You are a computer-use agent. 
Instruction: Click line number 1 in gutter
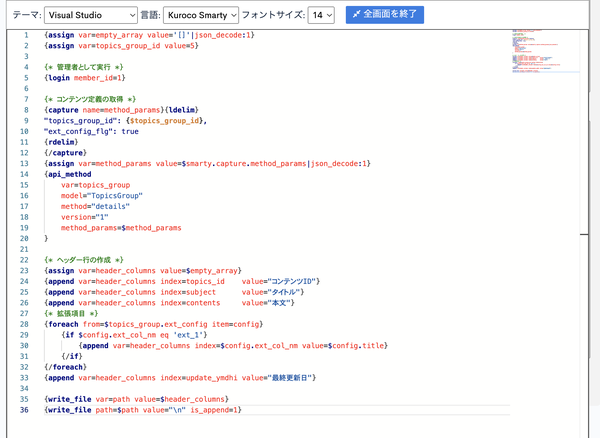click(26, 35)
